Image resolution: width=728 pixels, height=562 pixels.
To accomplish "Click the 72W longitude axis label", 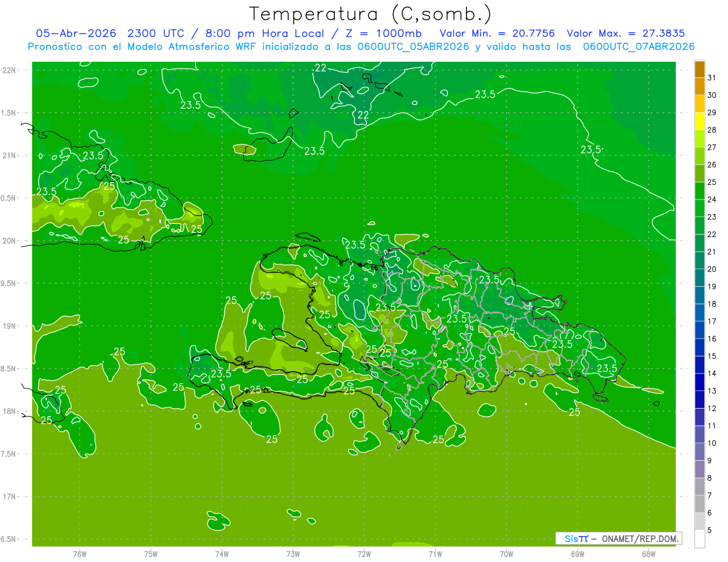I will [x=364, y=554].
